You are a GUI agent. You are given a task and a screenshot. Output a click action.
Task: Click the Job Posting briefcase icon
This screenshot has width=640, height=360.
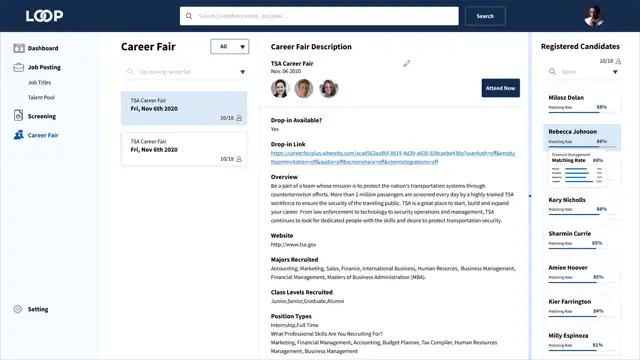(x=19, y=67)
